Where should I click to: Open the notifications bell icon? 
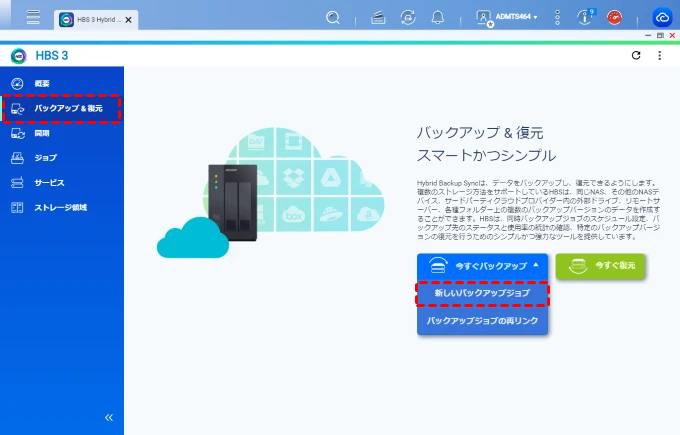[x=437, y=18]
